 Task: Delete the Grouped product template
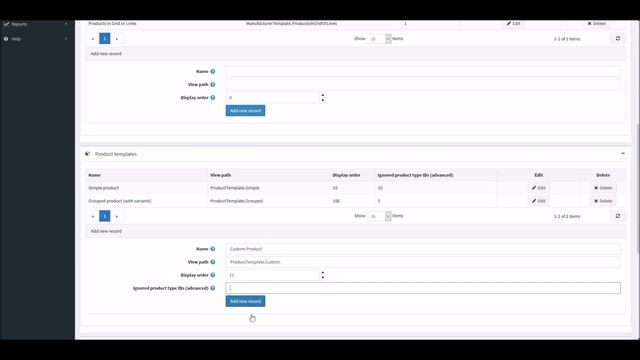pos(603,201)
